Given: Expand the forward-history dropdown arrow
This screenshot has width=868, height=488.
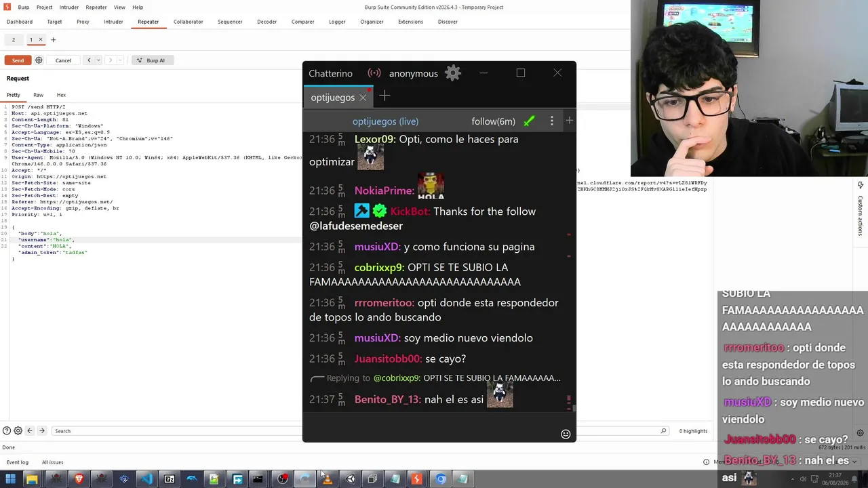Looking at the screenshot, I should click(120, 60).
